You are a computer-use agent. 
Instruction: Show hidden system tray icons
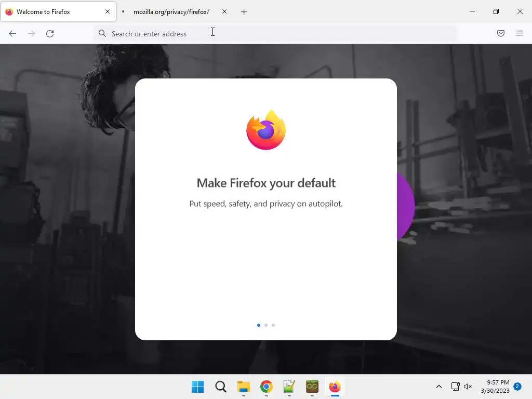pyautogui.click(x=438, y=387)
